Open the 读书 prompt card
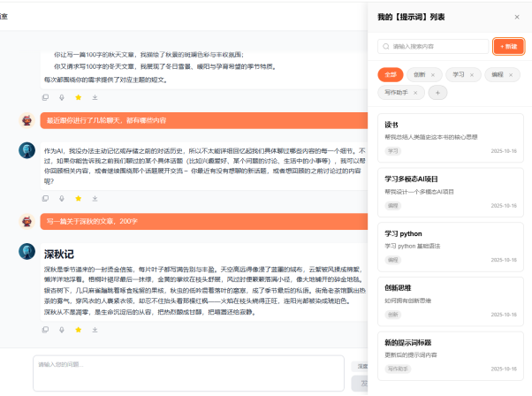This screenshot has height=396, width=532. click(x=451, y=138)
